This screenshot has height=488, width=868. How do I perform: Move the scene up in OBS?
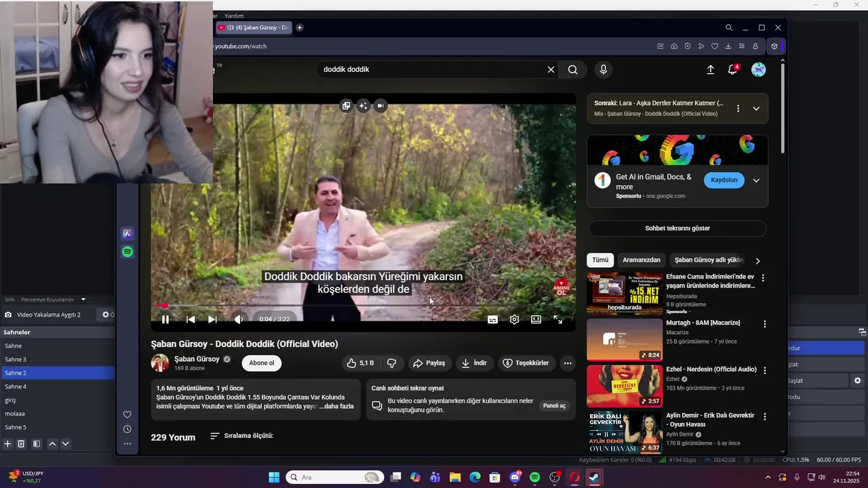(52, 444)
